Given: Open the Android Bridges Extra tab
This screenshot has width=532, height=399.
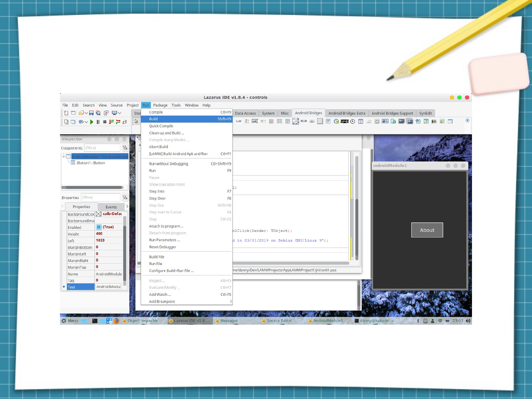Looking at the screenshot, I should [x=347, y=113].
